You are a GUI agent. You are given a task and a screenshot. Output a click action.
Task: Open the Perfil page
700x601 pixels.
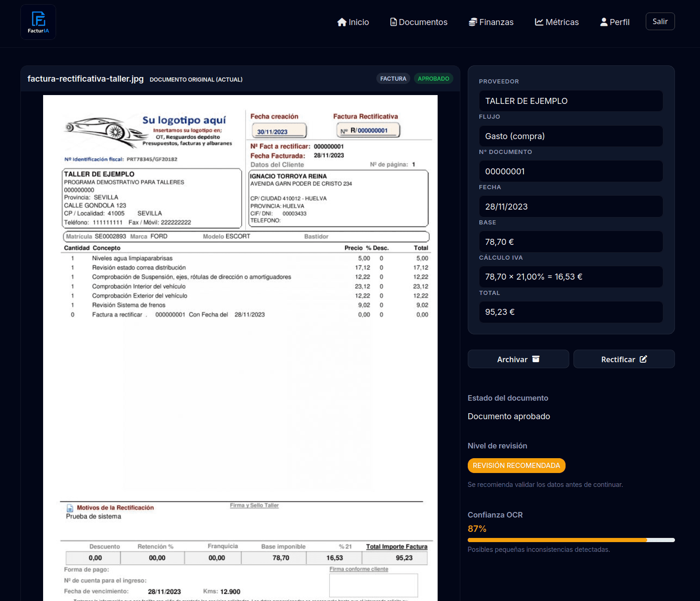tap(615, 22)
